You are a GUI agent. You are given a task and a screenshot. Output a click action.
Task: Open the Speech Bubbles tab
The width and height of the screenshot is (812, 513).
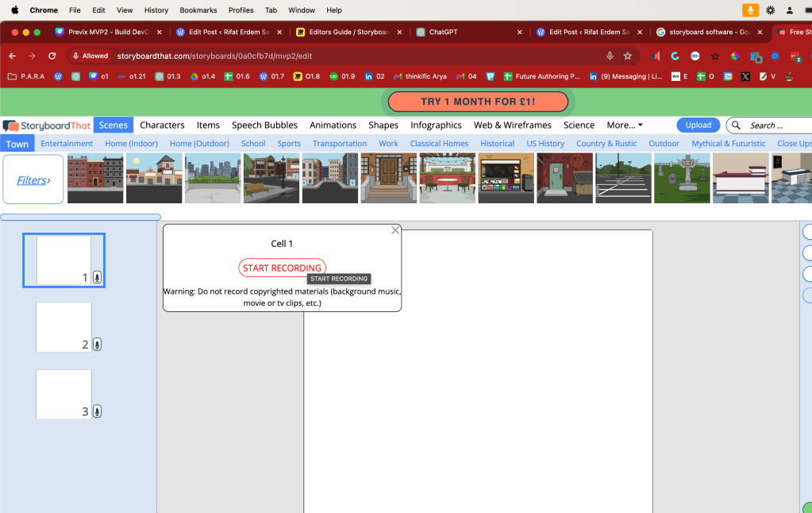(x=264, y=125)
